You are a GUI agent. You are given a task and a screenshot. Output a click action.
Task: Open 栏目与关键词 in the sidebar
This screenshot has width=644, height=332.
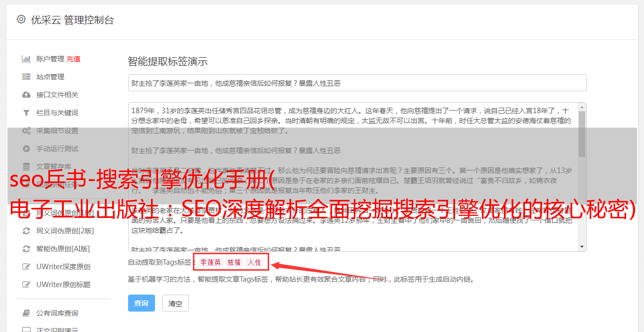pos(57,113)
